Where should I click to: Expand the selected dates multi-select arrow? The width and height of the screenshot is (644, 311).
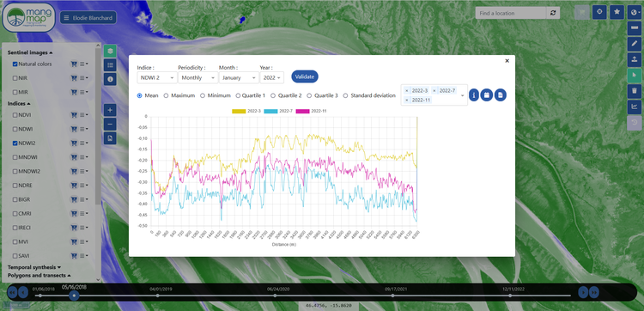(463, 95)
